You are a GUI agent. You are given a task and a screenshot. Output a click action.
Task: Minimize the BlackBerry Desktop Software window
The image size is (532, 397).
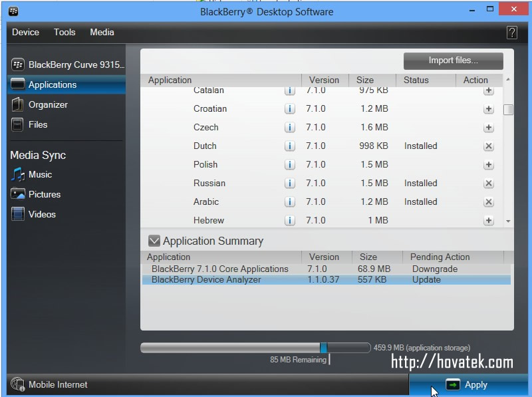tap(472, 11)
